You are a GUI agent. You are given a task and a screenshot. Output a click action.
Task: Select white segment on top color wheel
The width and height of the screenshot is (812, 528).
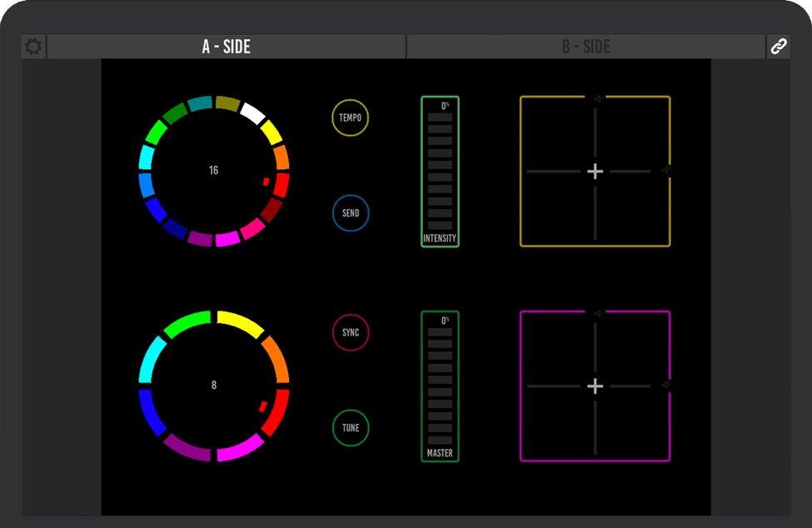252,112
